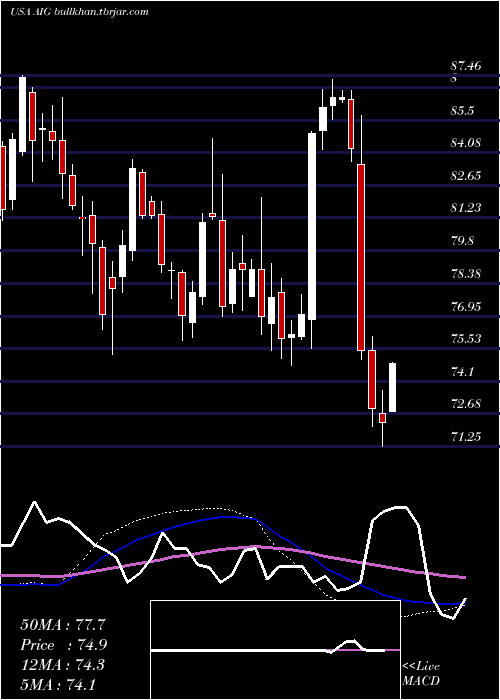Image resolution: width=500 pixels, height=700 pixels.
Task: Click the 72.68 price axis label
Action: click(x=466, y=404)
